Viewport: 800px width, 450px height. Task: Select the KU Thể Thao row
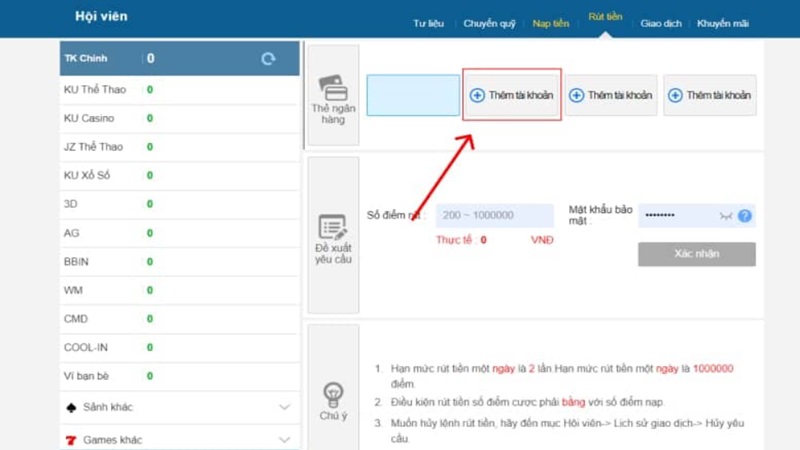(179, 90)
